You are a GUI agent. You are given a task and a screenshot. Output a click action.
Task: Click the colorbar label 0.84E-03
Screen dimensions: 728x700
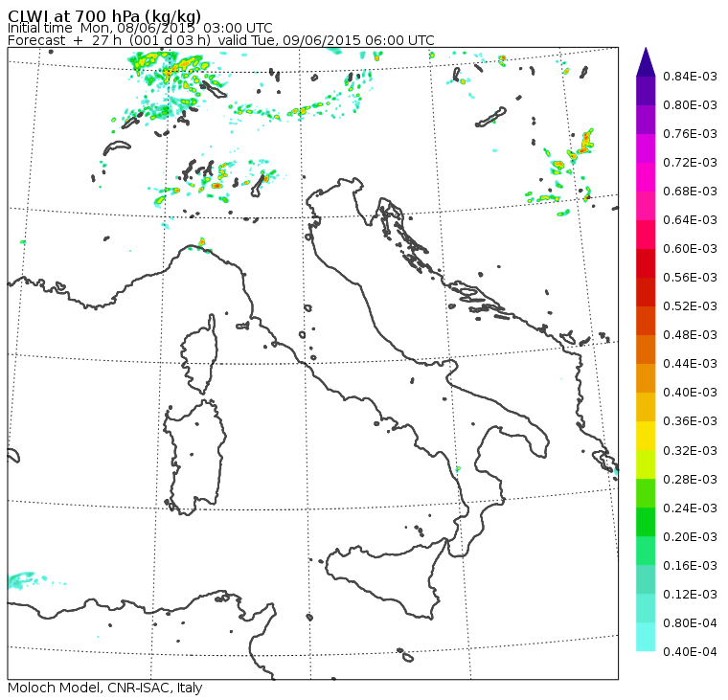coord(690,76)
